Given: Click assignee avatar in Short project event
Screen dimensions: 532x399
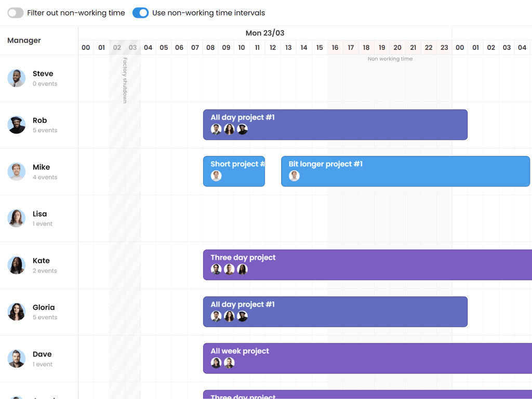Looking at the screenshot, I should tap(216, 176).
